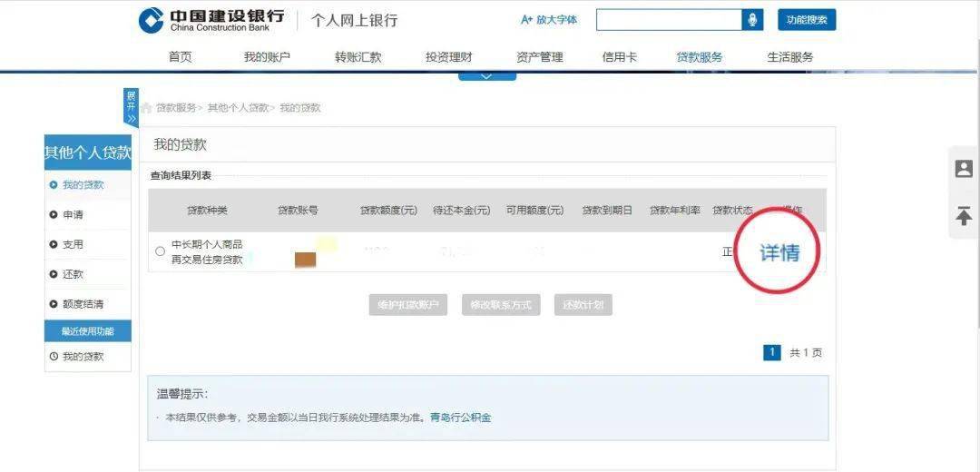Open the 信用卡 menu

[x=620, y=57]
